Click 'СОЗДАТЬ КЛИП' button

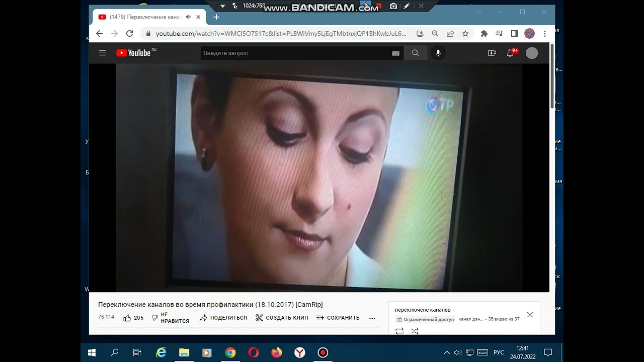[x=282, y=318]
